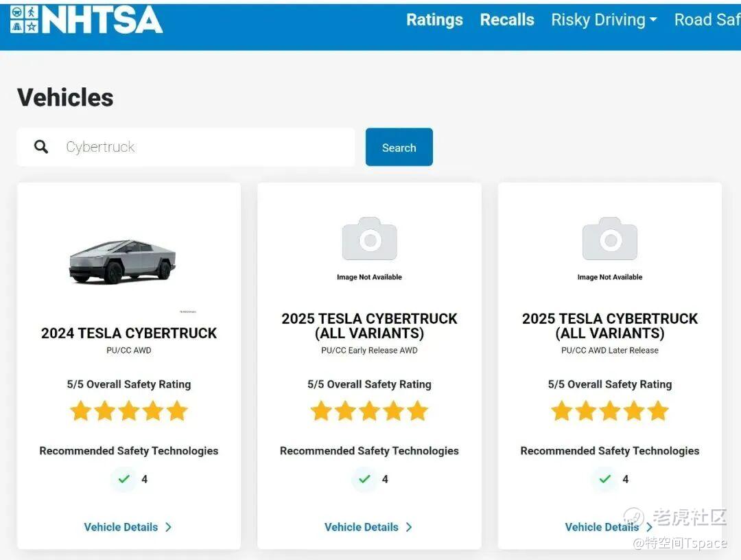Click star rating on Early Release card

369,411
